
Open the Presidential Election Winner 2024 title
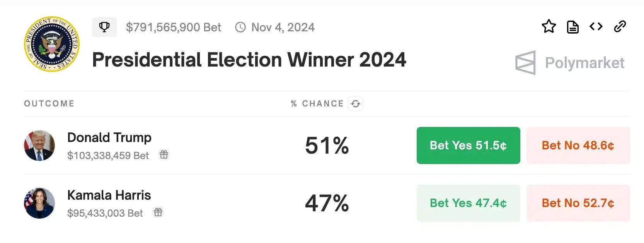click(x=249, y=60)
